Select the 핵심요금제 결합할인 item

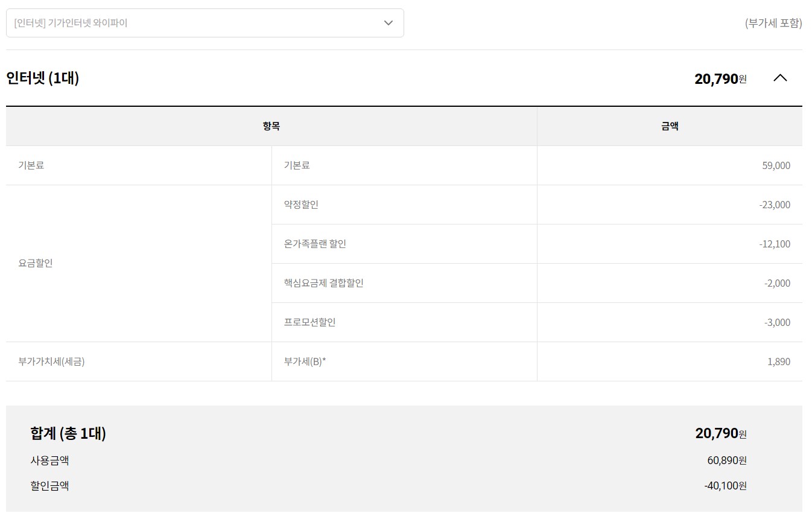(x=323, y=283)
